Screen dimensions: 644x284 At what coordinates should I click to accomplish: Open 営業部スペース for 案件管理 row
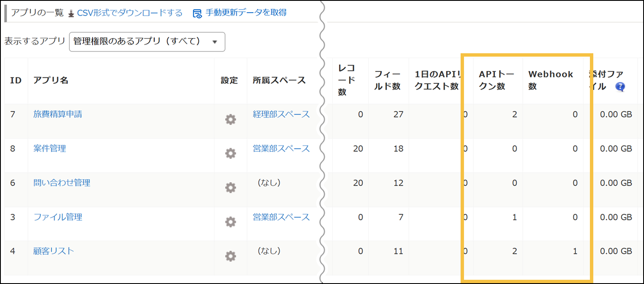click(281, 149)
